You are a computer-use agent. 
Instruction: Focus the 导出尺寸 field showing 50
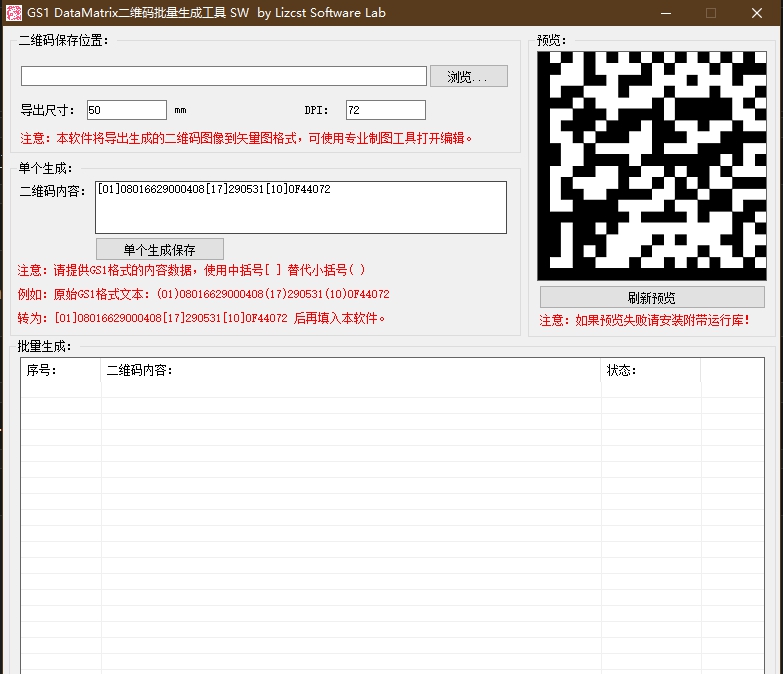click(x=127, y=110)
